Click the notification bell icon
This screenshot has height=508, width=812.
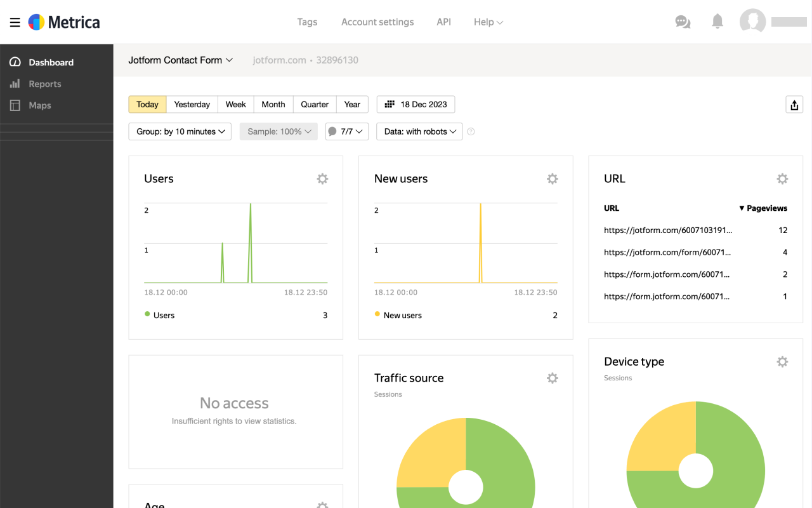click(717, 22)
